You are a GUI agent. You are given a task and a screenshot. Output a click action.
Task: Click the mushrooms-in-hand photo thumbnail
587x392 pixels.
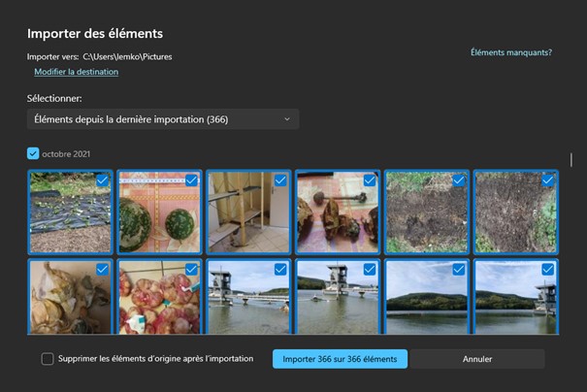(x=336, y=213)
